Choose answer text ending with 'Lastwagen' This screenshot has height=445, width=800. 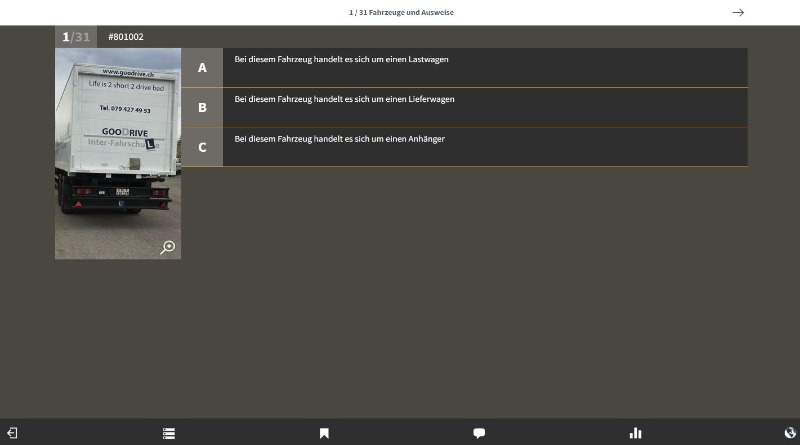341,60
